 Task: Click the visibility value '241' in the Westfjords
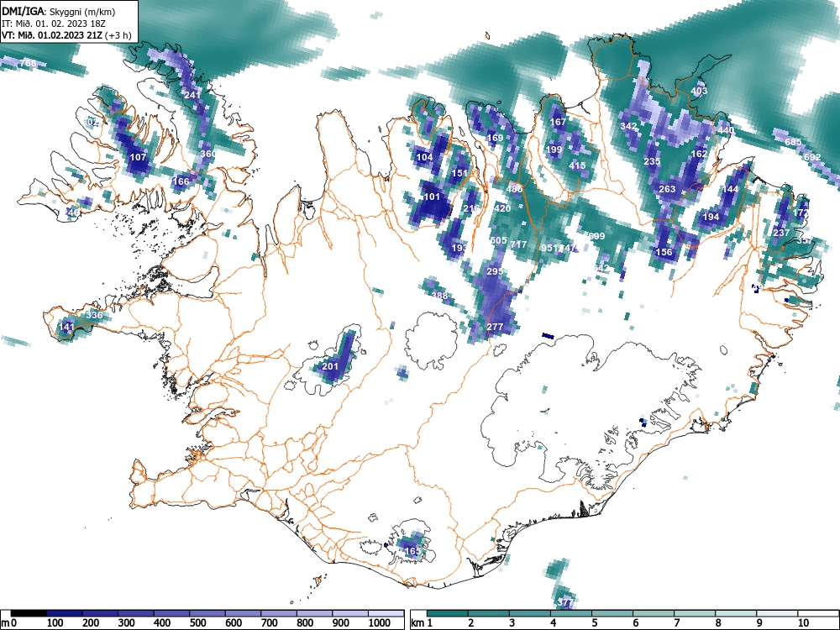click(192, 95)
